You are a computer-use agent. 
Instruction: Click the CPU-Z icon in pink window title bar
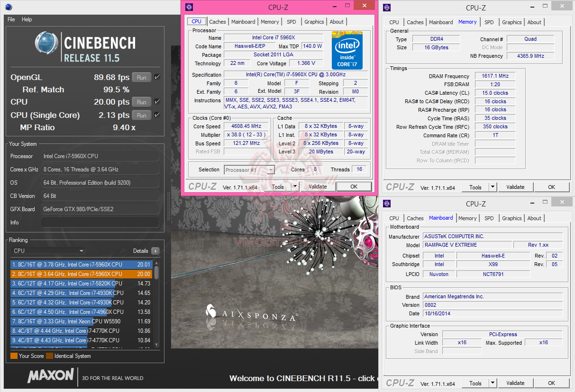point(189,7)
